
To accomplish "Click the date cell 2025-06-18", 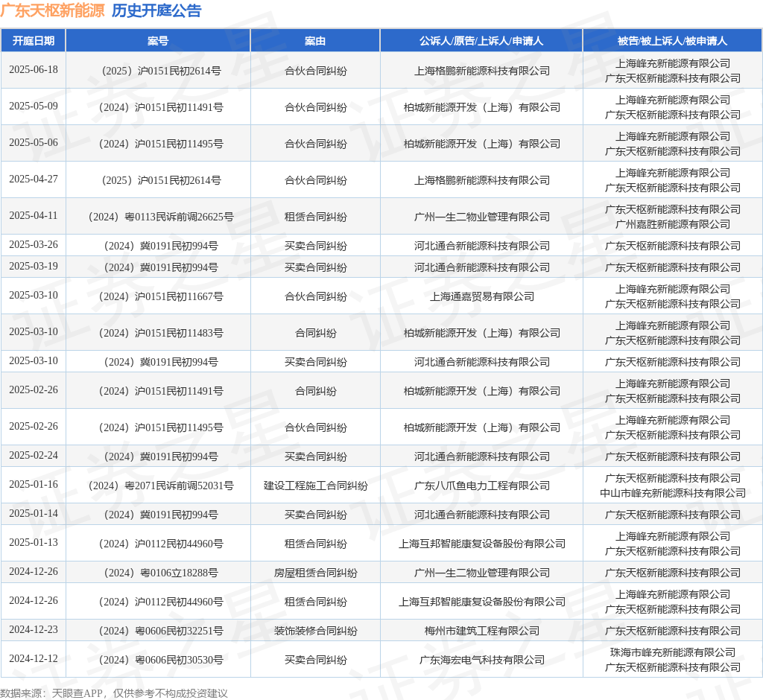I will [x=33, y=69].
